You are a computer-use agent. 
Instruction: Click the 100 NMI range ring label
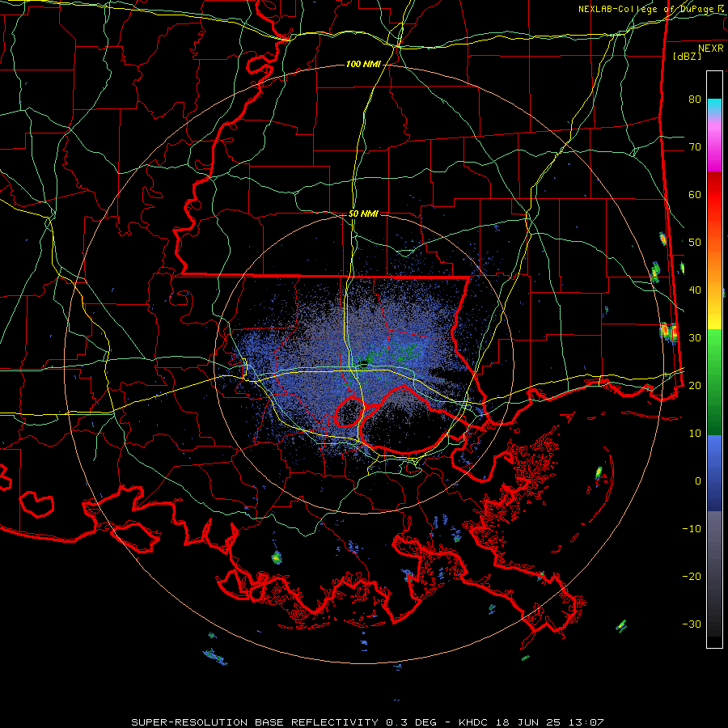click(x=363, y=64)
